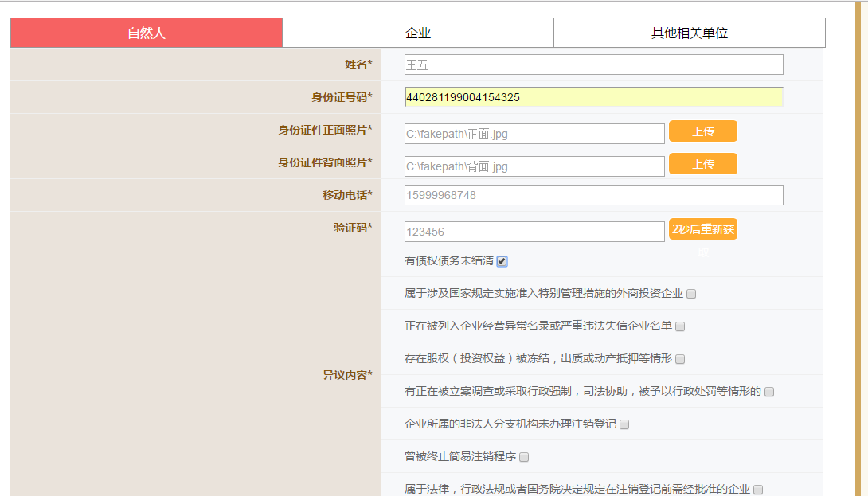
Task: Open the 其他相关单位 tab
Action: tap(689, 33)
